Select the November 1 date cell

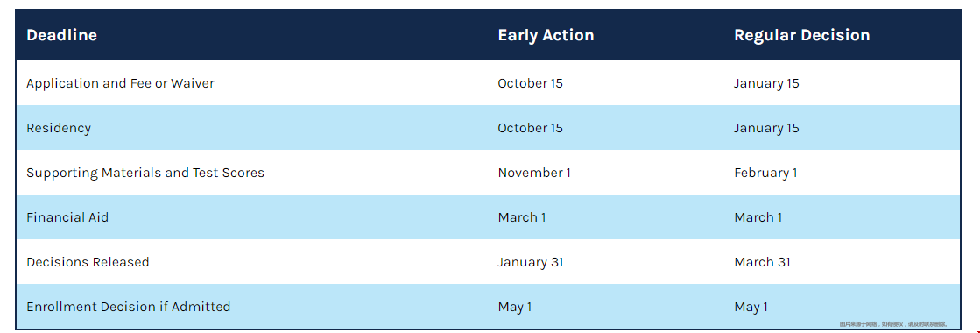coord(533,173)
